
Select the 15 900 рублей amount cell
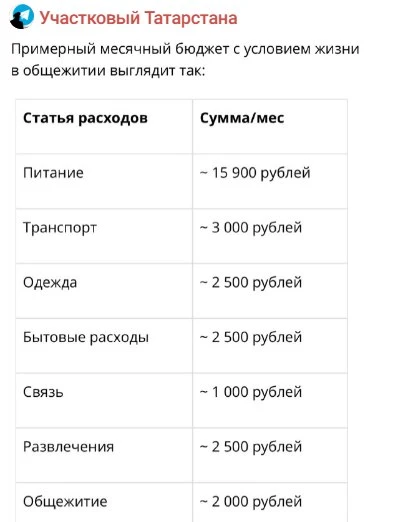tap(255, 173)
